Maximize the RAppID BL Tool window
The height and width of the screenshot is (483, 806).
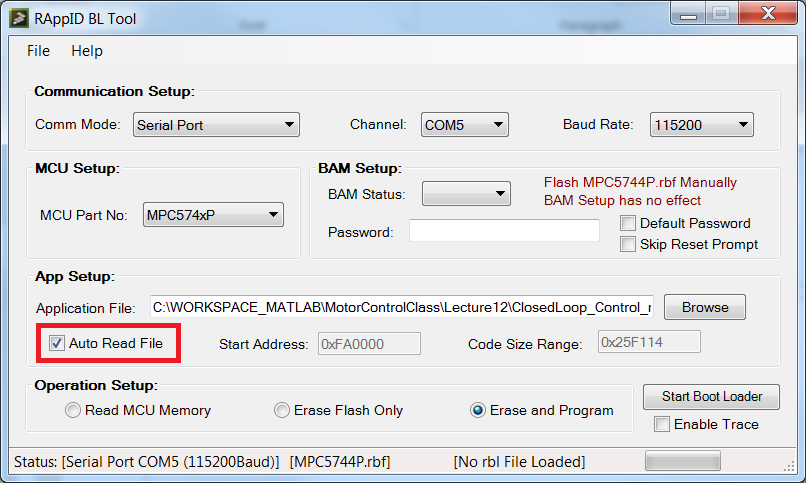coord(722,13)
